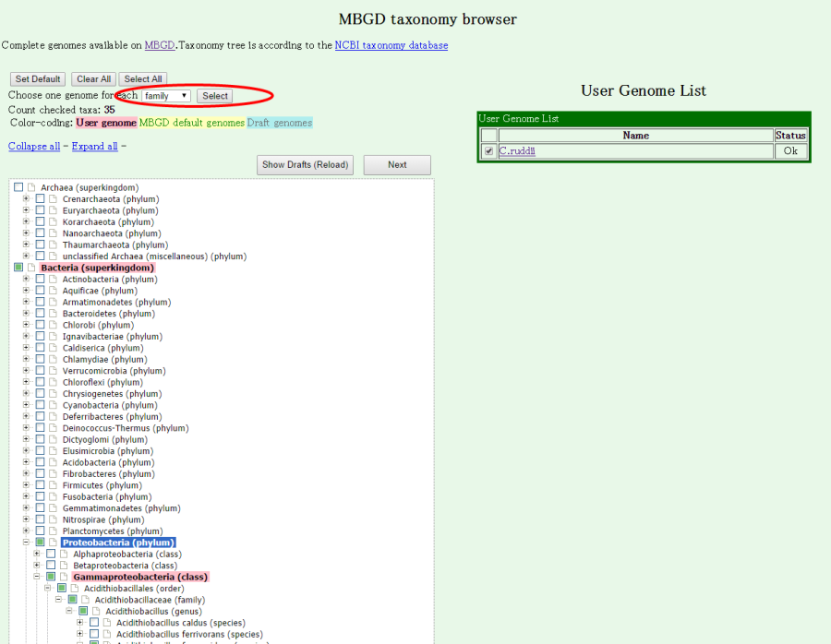Image resolution: width=831 pixels, height=644 pixels.
Task: Click the document icon next to Euryarchaeota
Action: [53, 211]
